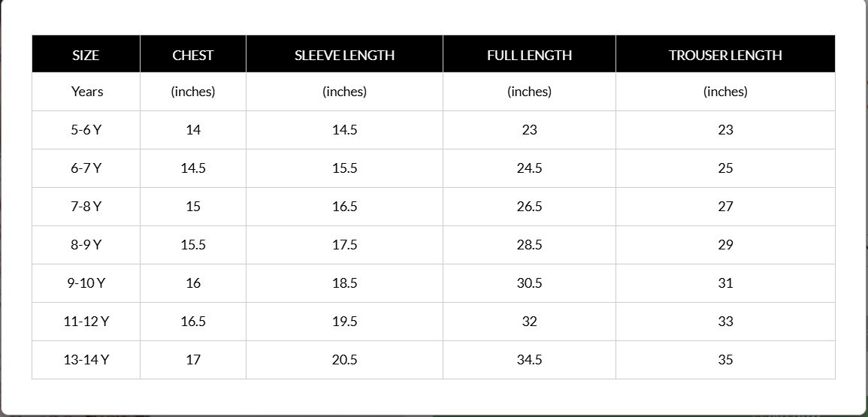Click full length 32 cell
Image resolution: width=868 pixels, height=417 pixels.
[x=529, y=321]
